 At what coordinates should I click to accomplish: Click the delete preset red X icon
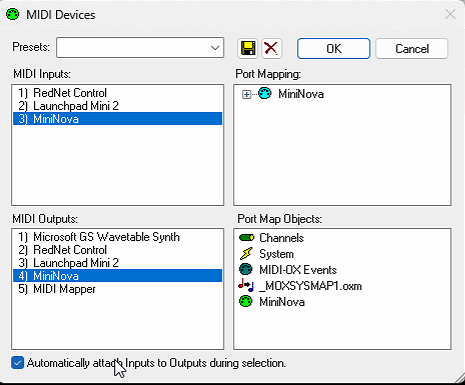(271, 48)
